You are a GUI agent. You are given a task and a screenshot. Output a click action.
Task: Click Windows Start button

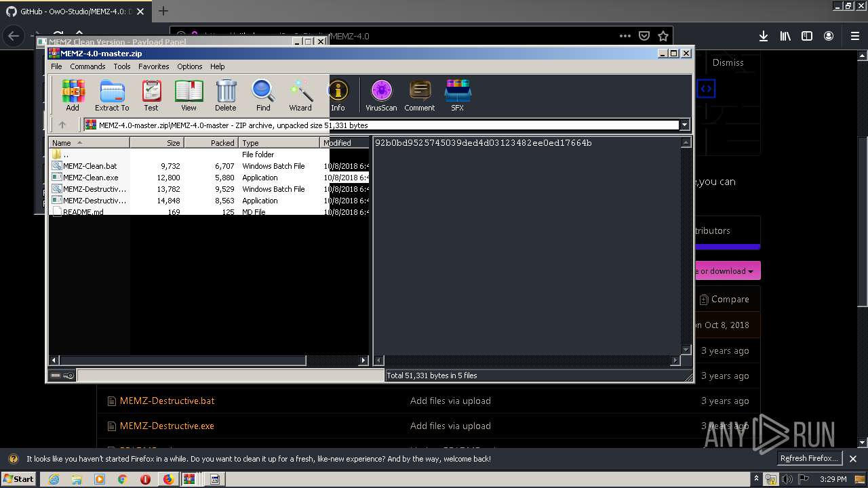19,479
